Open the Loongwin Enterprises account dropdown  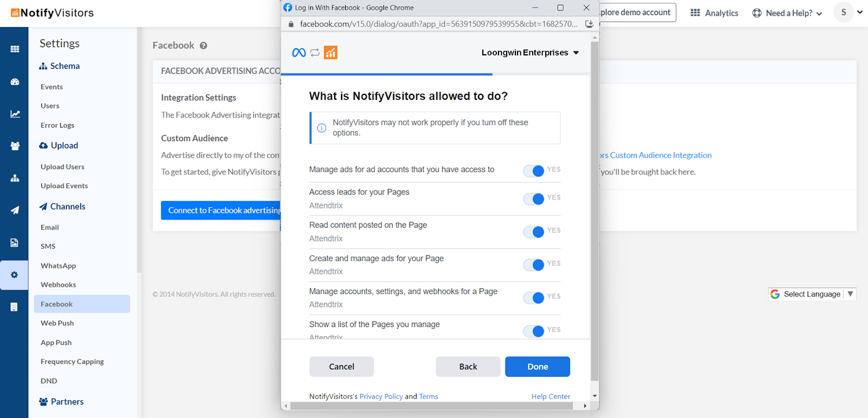(530, 53)
